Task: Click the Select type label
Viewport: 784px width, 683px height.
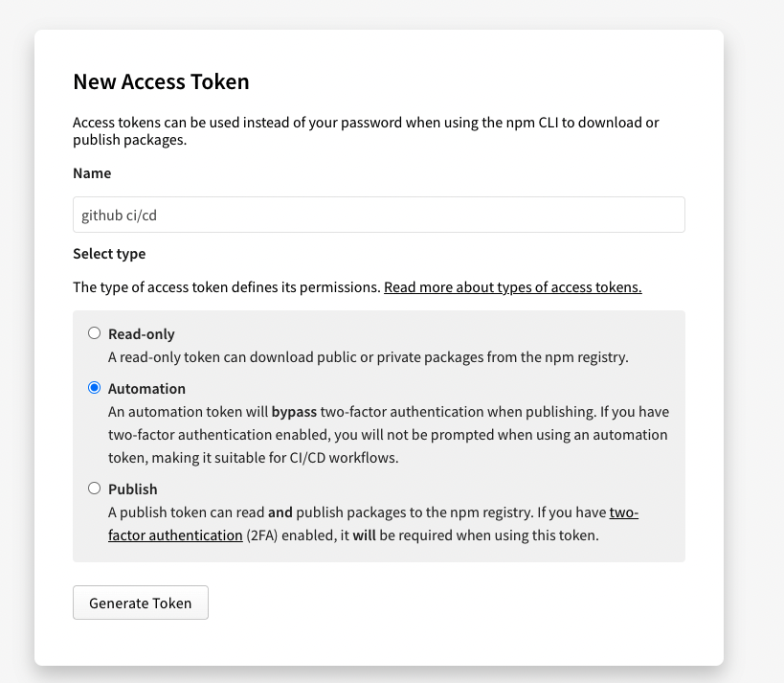Action: pos(109,254)
